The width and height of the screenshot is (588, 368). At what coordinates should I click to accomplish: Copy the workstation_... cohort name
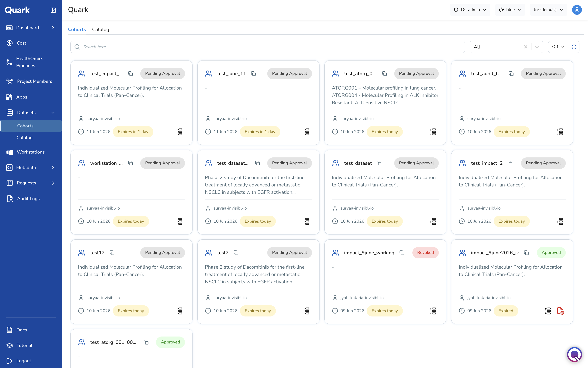click(130, 163)
